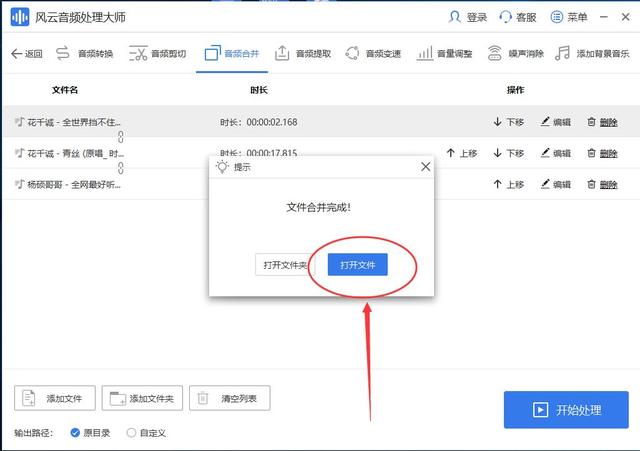640x451 pixels.
Task: Edit the 花千诚 - 青丝 file
Action: click(556, 153)
